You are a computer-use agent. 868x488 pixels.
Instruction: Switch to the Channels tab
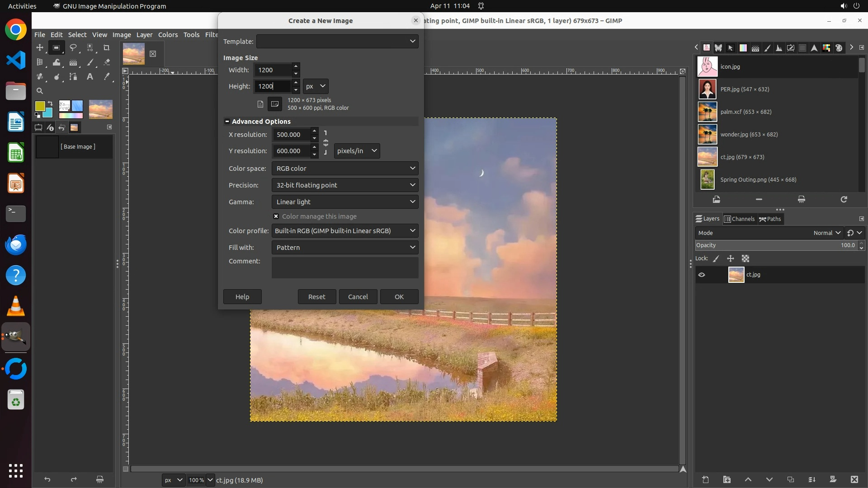coord(740,219)
